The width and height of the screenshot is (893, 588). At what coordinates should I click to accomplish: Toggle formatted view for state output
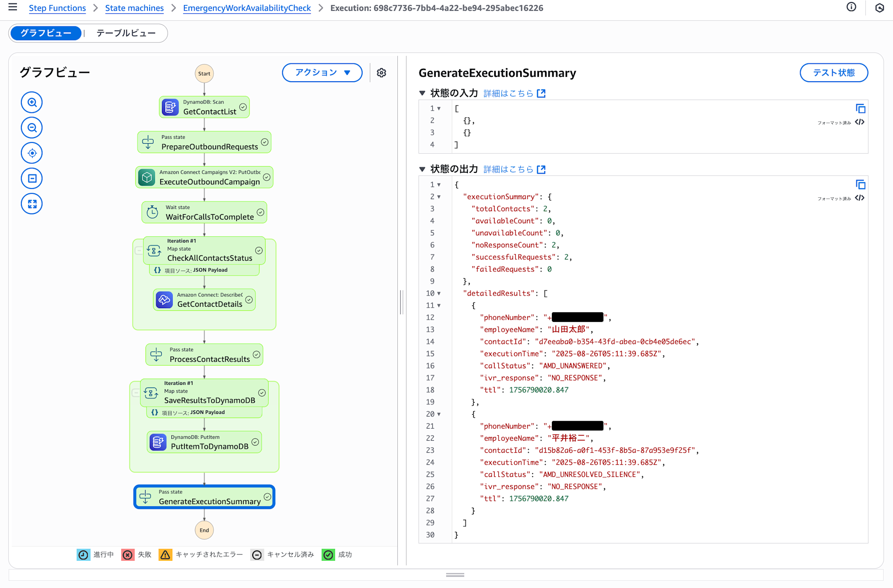[x=860, y=198]
